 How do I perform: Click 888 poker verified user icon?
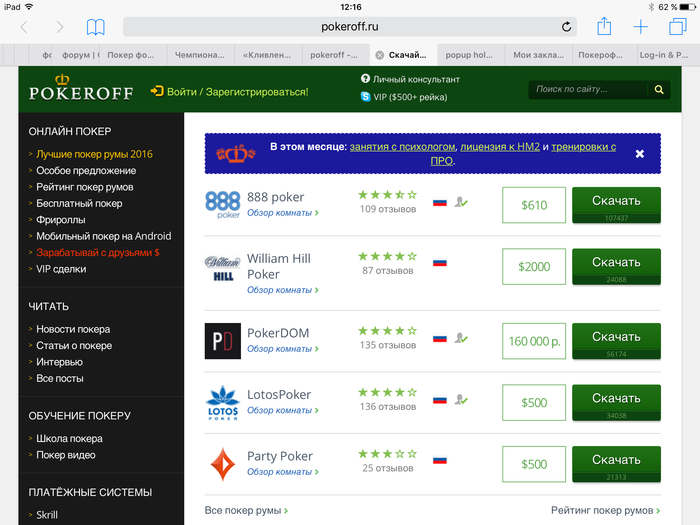(461, 202)
